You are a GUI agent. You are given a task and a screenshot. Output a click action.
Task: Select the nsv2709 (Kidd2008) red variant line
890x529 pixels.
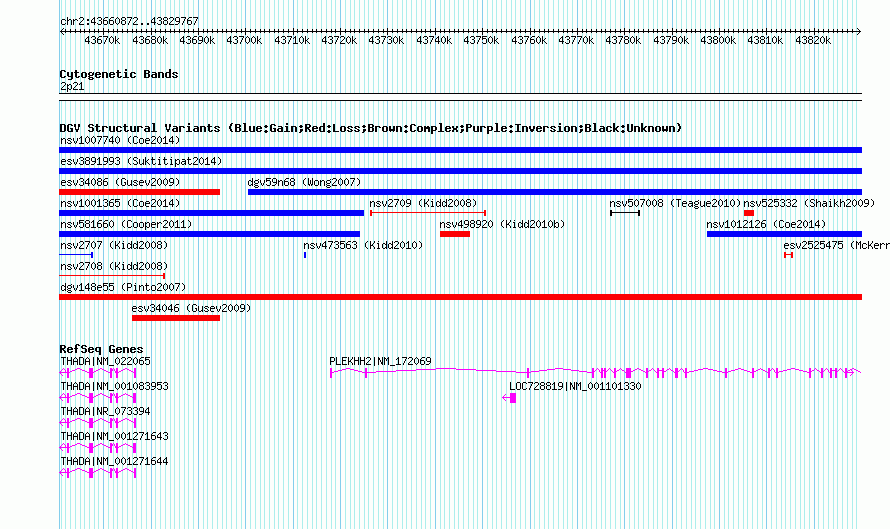tap(428, 213)
